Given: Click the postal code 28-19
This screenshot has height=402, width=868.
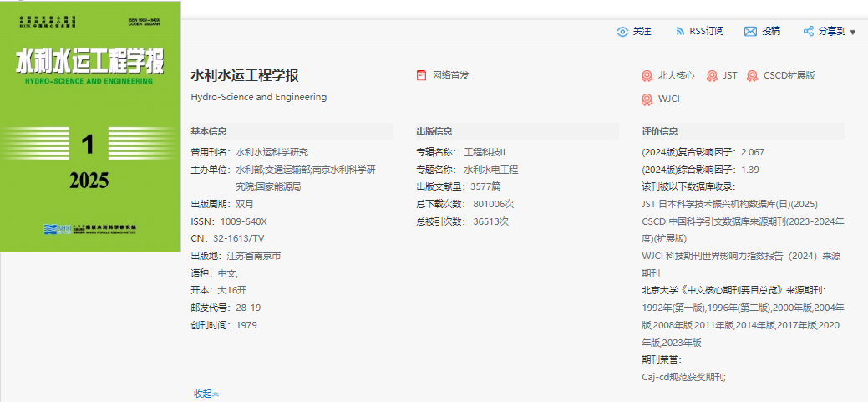Looking at the screenshot, I should click(249, 308).
